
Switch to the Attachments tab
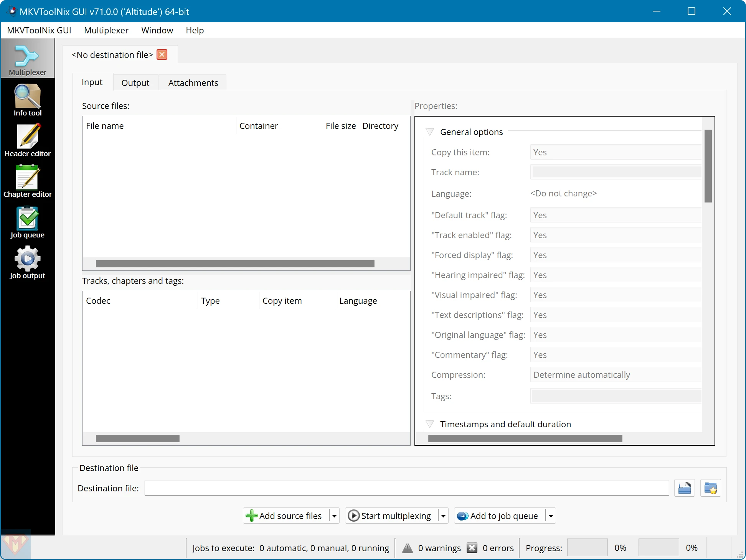click(193, 82)
